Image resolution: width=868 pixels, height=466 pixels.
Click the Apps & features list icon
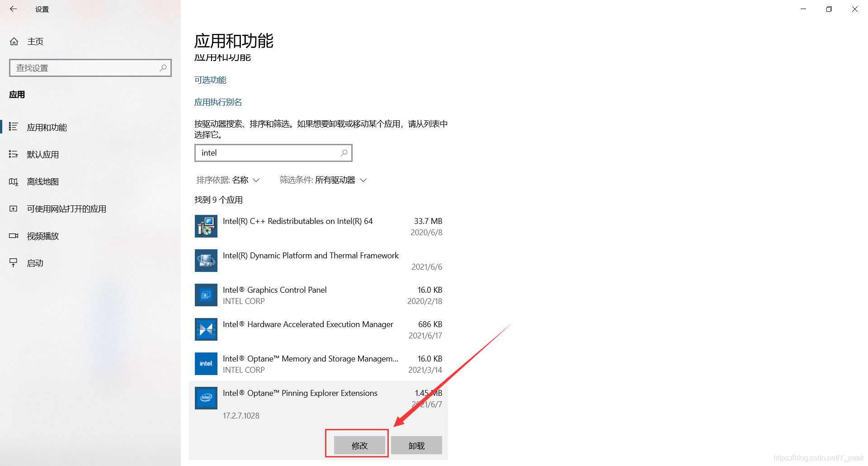(x=14, y=127)
